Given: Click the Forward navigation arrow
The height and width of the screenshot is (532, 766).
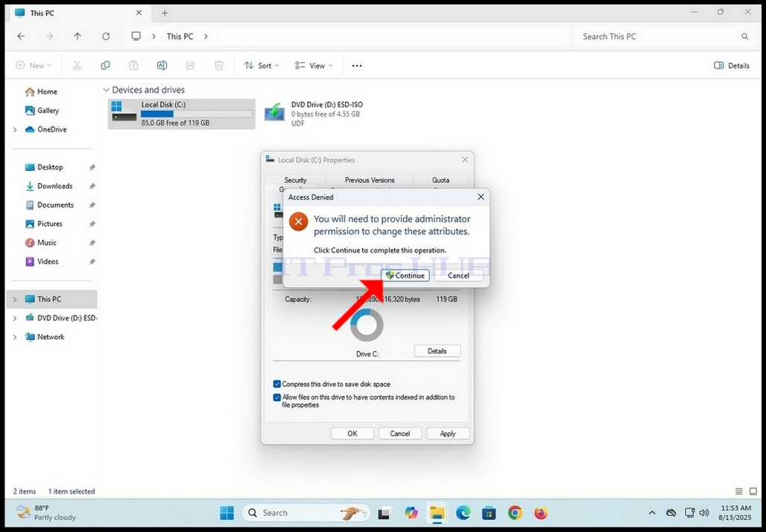Looking at the screenshot, I should click(x=49, y=37).
